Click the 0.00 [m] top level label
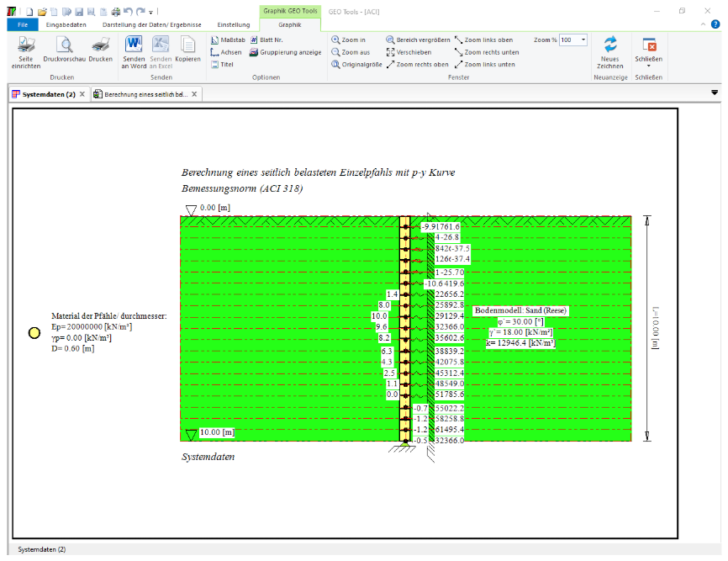This screenshot has height=561, width=728. (x=215, y=208)
